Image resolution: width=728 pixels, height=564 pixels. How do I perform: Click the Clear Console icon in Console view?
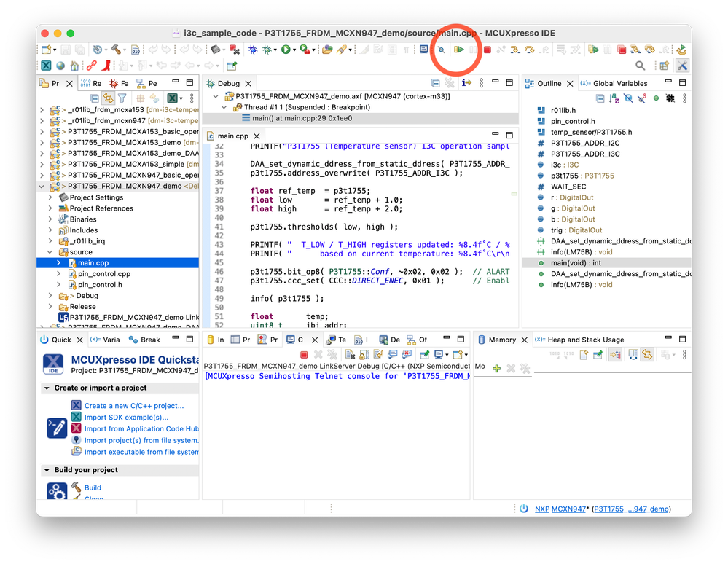coord(350,355)
